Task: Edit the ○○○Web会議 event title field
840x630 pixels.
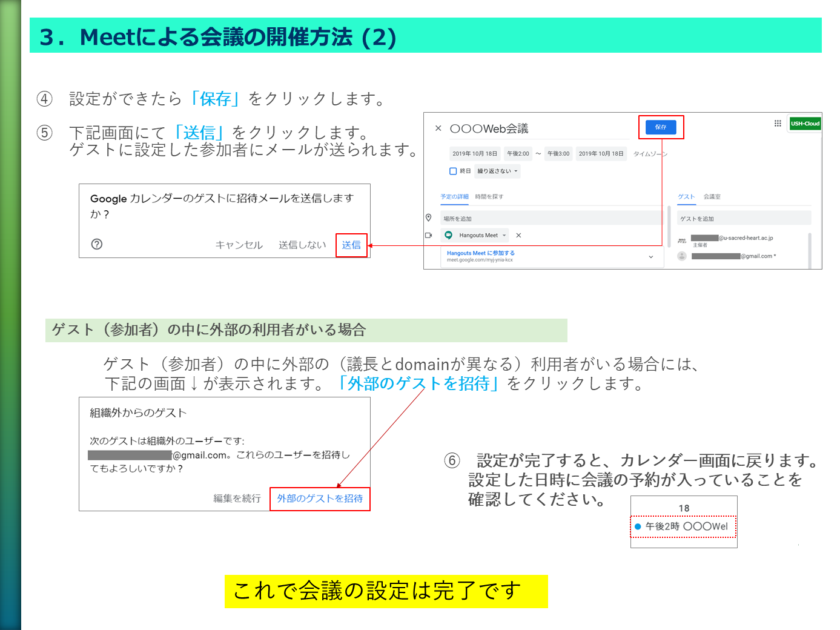Action: pyautogui.click(x=539, y=129)
